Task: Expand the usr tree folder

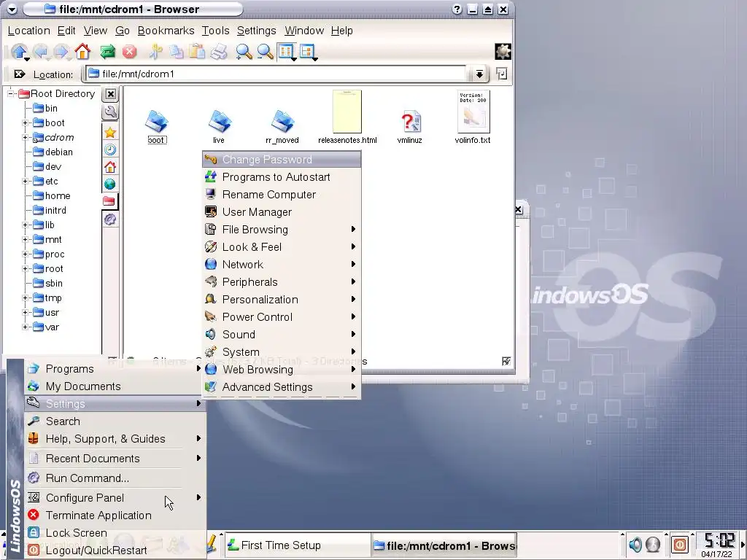Action: pos(26,313)
